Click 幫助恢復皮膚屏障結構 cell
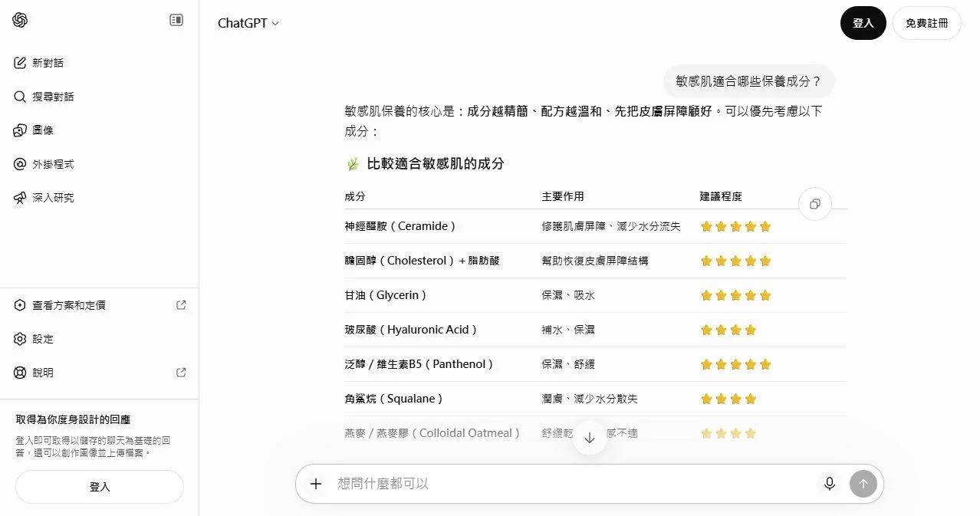This screenshot has width=980, height=516. 595,261
